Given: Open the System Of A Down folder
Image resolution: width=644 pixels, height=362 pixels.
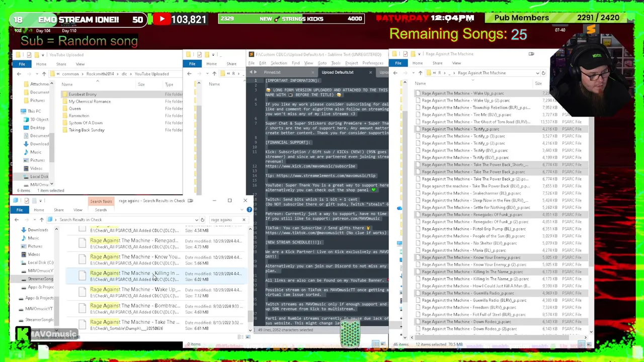Looking at the screenshot, I should point(86,123).
